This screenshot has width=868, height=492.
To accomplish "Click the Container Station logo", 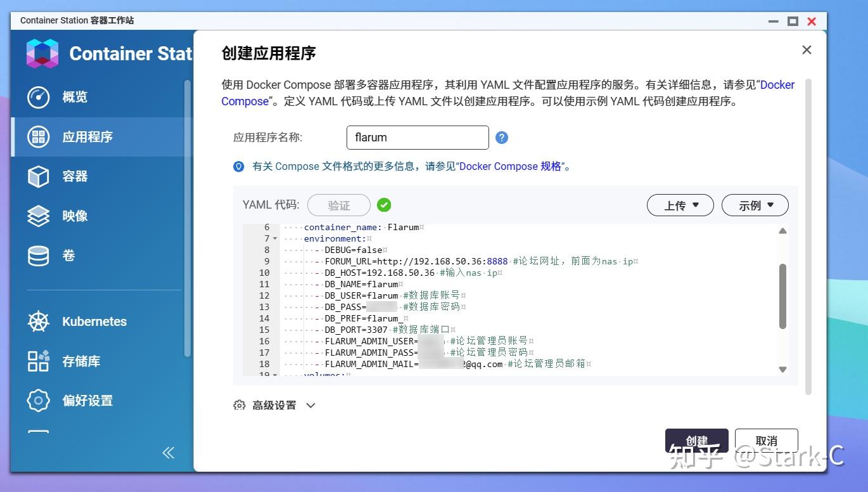I will [41, 53].
